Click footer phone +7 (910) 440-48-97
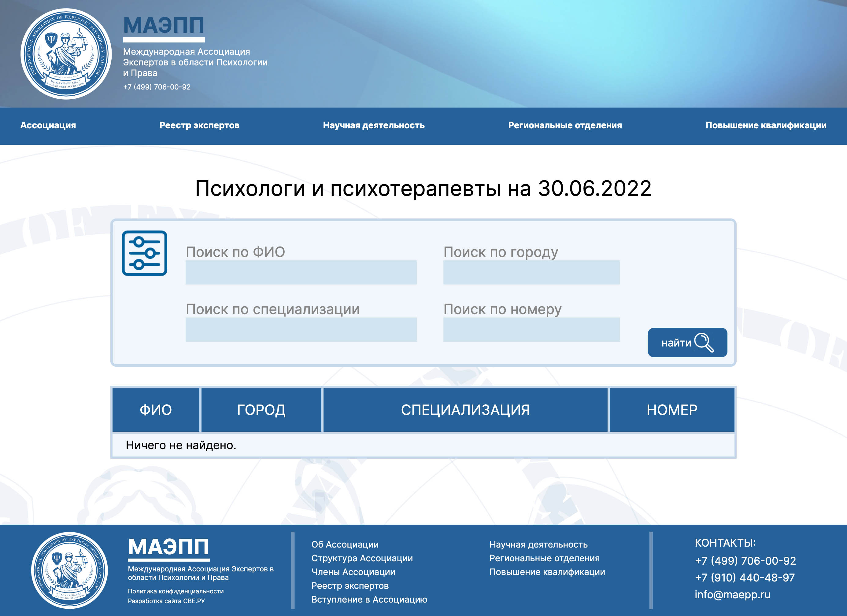Viewport: 847px width, 616px height. 745,577
